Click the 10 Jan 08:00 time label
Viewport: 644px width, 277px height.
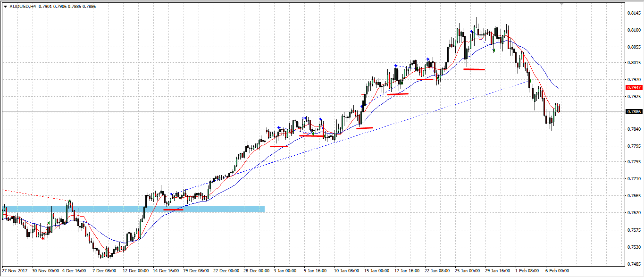[x=348, y=271]
